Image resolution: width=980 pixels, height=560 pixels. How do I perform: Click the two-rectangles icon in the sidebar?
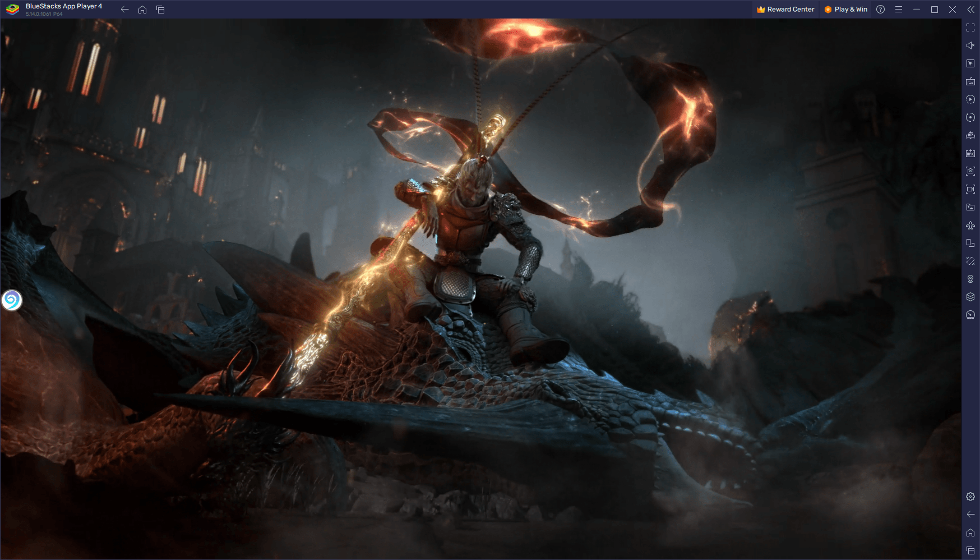(970, 243)
